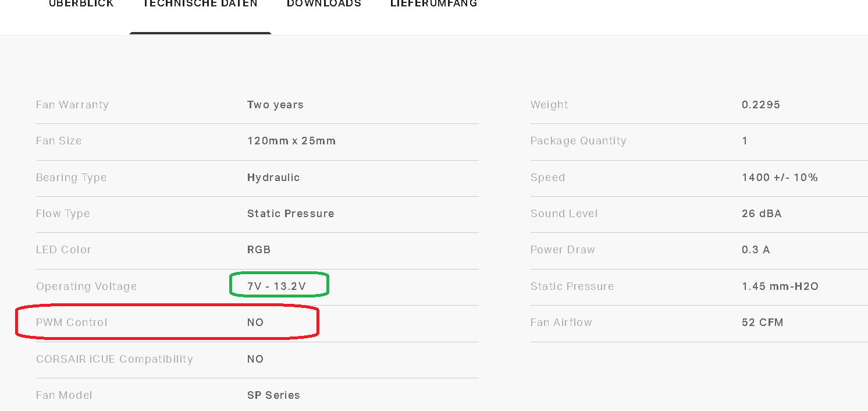Click the Fan Warranty label

point(72,105)
